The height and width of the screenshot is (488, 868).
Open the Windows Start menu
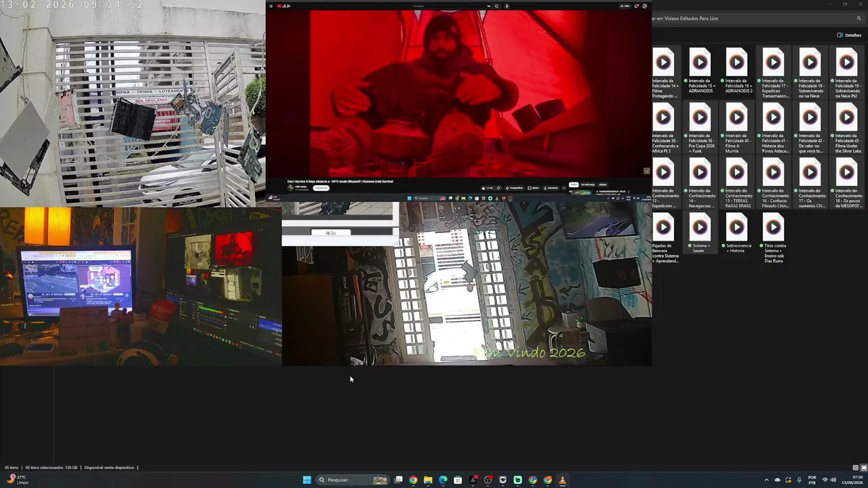(x=307, y=480)
